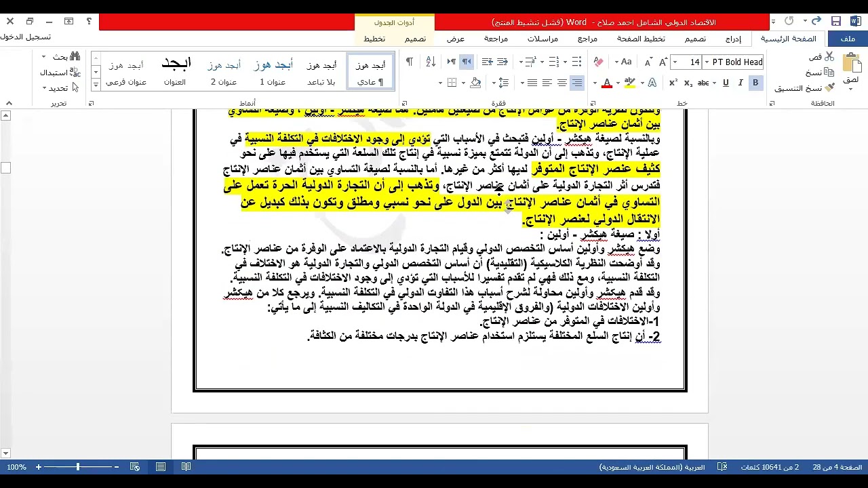Click the Redo arrow in title bar
Viewport: 868px width, 488px height.
tap(789, 22)
